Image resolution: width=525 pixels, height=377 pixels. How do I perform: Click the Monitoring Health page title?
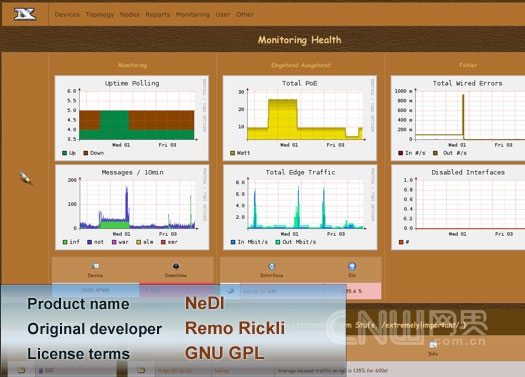300,40
